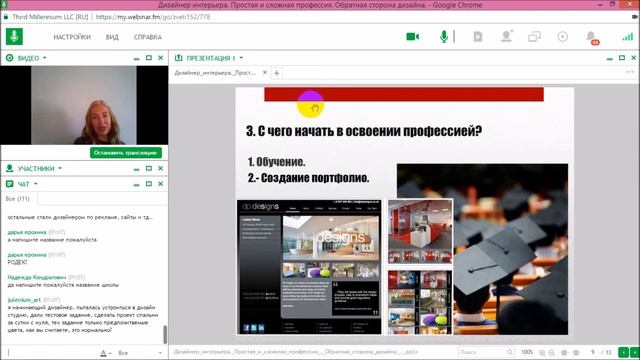The height and width of the screenshot is (360, 640).
Task: Click the presenter user icon in toolbar
Action: [507, 36]
